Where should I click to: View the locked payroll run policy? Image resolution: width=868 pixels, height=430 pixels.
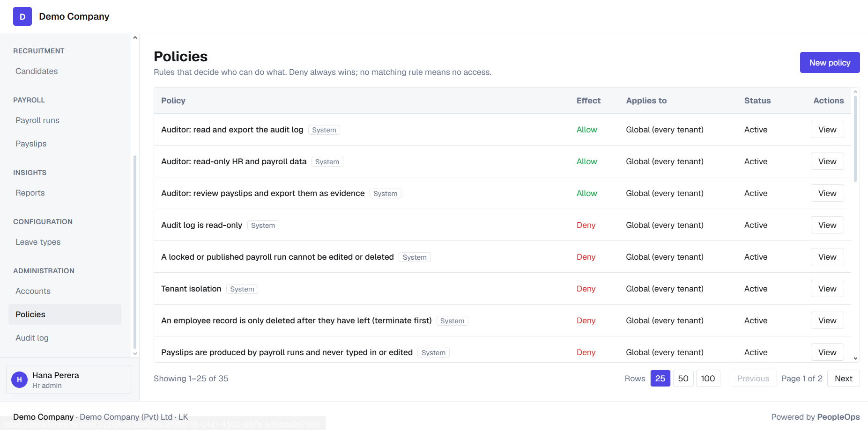[x=827, y=257]
